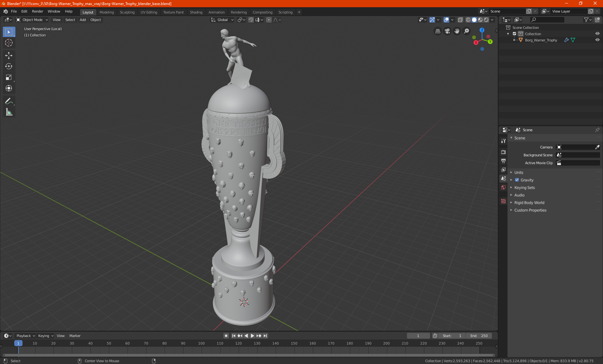This screenshot has height=364, width=603.
Task: Expand the Rigid Body World panel
Action: tap(529, 203)
